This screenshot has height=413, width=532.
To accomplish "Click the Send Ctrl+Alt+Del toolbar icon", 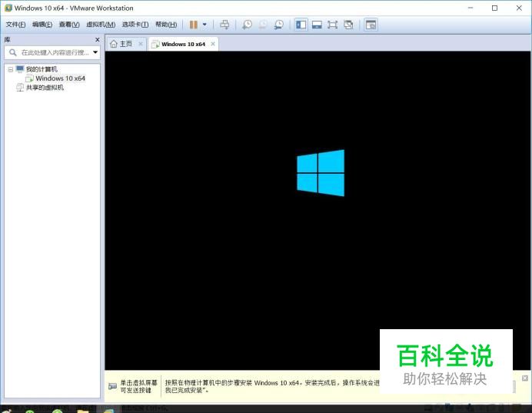I will 224,25.
